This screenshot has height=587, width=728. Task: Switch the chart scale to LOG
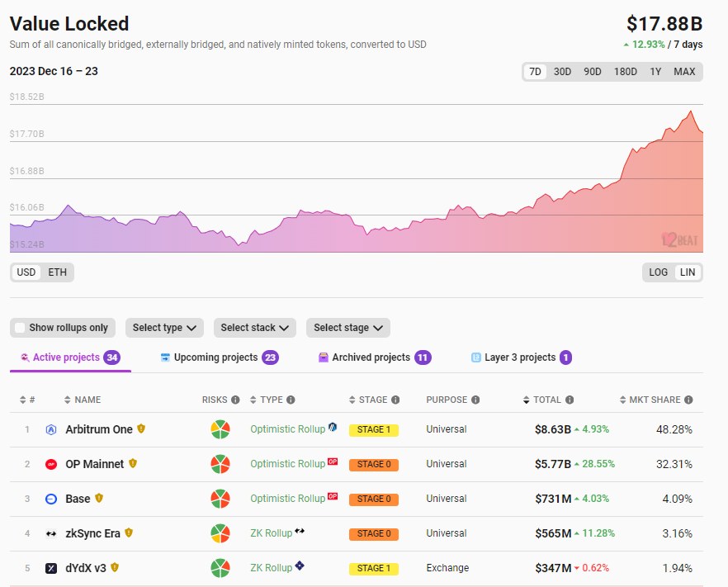pyautogui.click(x=659, y=272)
